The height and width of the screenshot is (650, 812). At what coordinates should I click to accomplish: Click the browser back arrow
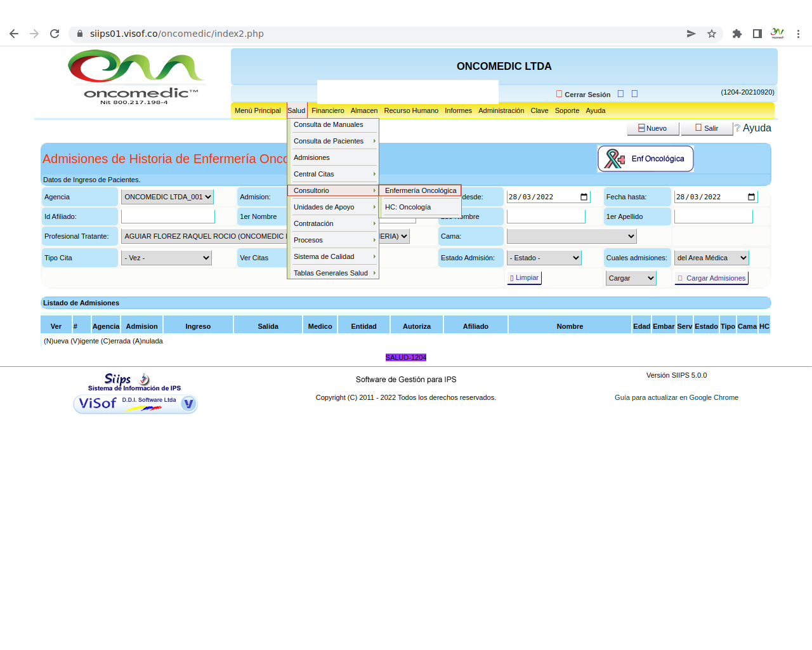click(x=14, y=34)
